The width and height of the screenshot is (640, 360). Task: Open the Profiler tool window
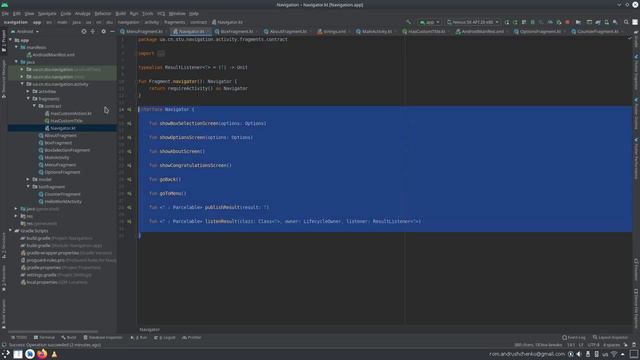pyautogui.click(x=191, y=338)
